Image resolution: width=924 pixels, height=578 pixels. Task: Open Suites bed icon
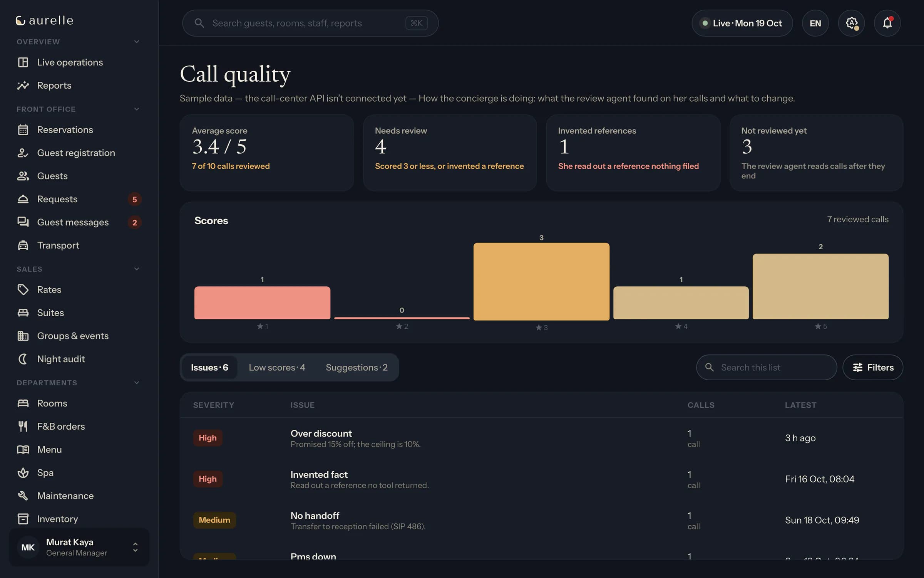(23, 313)
